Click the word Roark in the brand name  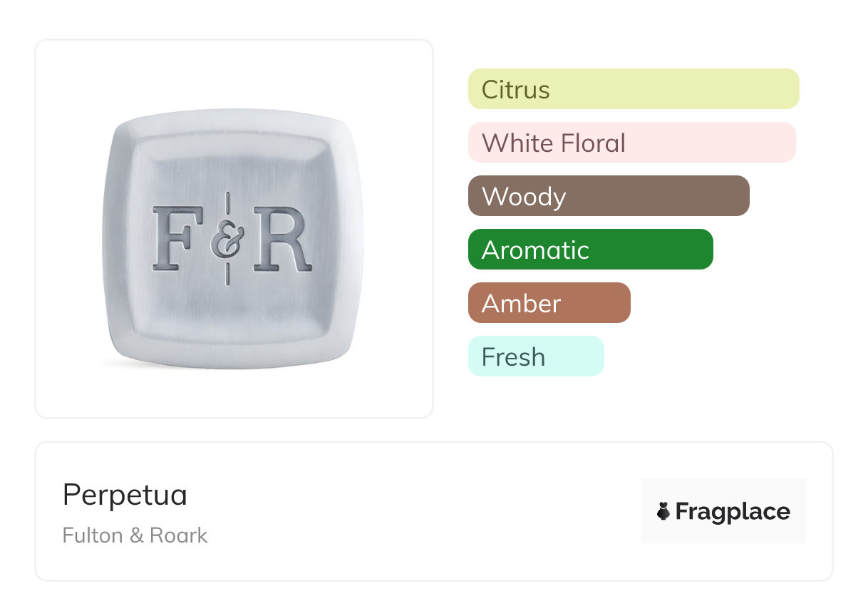pos(178,535)
